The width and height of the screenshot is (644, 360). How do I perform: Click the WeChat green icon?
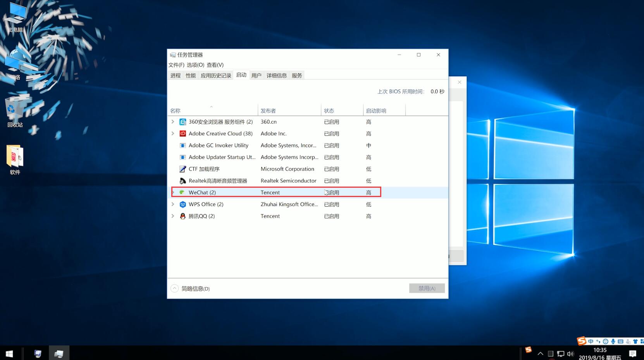tap(182, 192)
